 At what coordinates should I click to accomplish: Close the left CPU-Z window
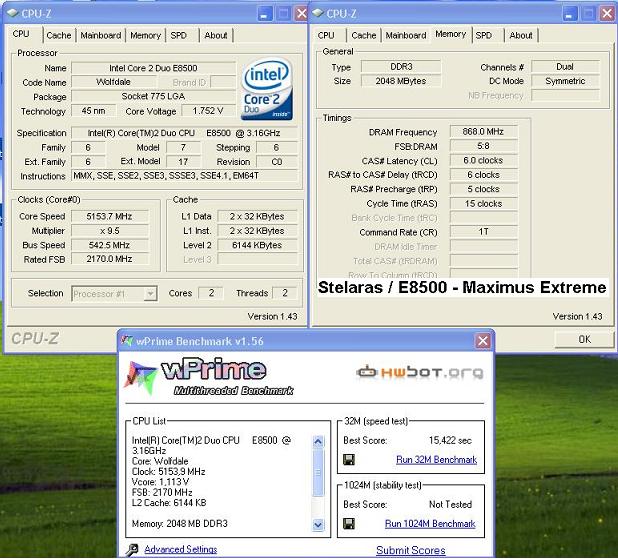click(302, 14)
